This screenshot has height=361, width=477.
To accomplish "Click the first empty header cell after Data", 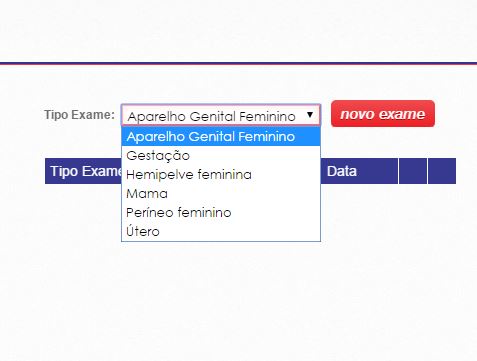I will pos(413,171).
